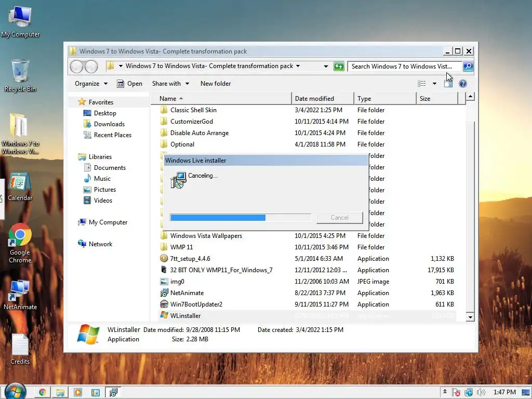The image size is (532, 399).
Task: Open the breadcrumb root dropdown arrow
Action: pos(121,66)
